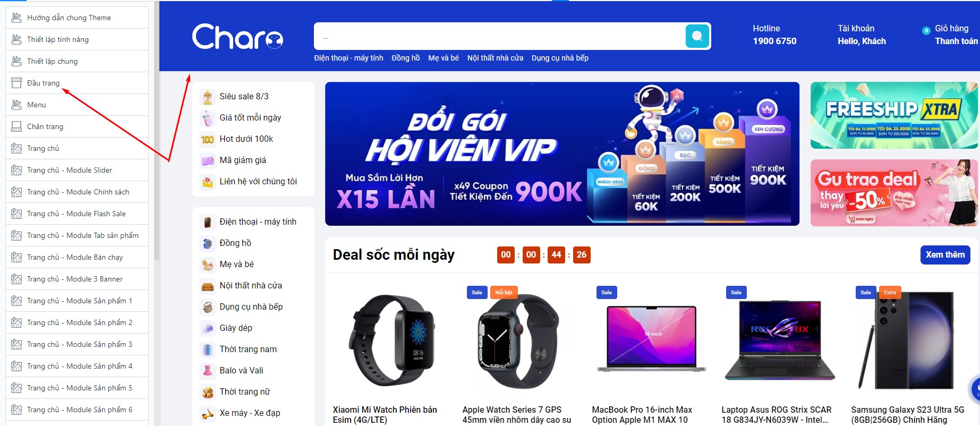Click the Xem thêm button

[x=945, y=255]
